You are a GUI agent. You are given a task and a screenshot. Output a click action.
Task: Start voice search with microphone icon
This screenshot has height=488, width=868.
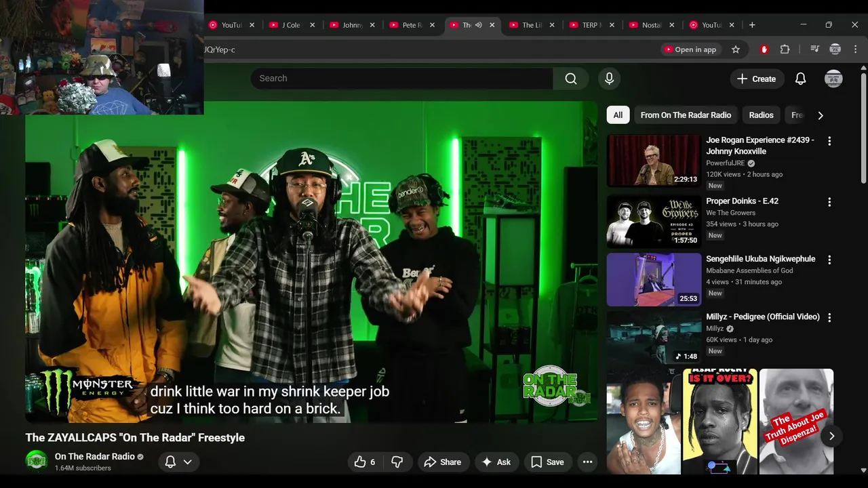click(x=609, y=79)
